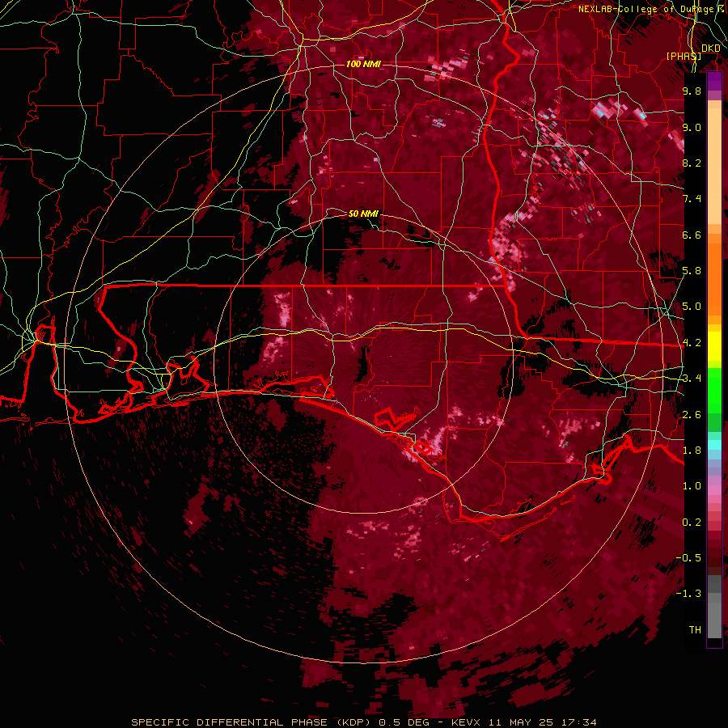Click the NEXLAB-College of DuPage label
Image resolution: width=728 pixels, height=728 pixels.
click(646, 9)
